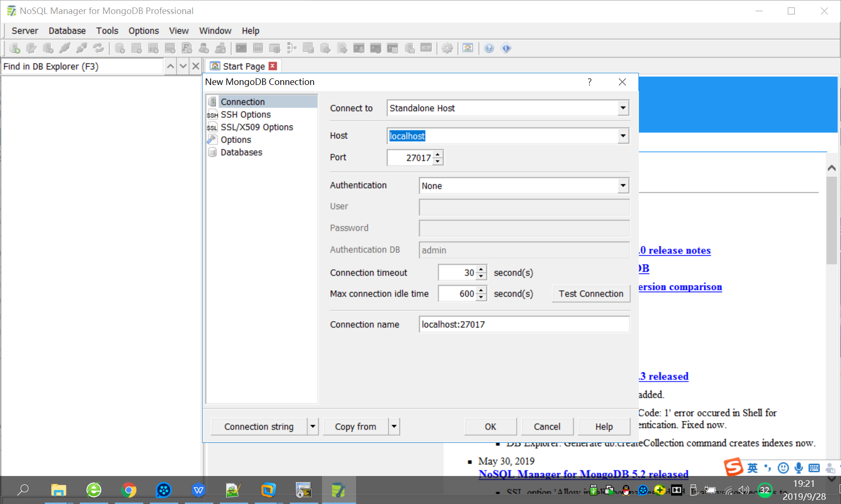
Task: Click the blue question mark help icon
Action: pos(489,48)
